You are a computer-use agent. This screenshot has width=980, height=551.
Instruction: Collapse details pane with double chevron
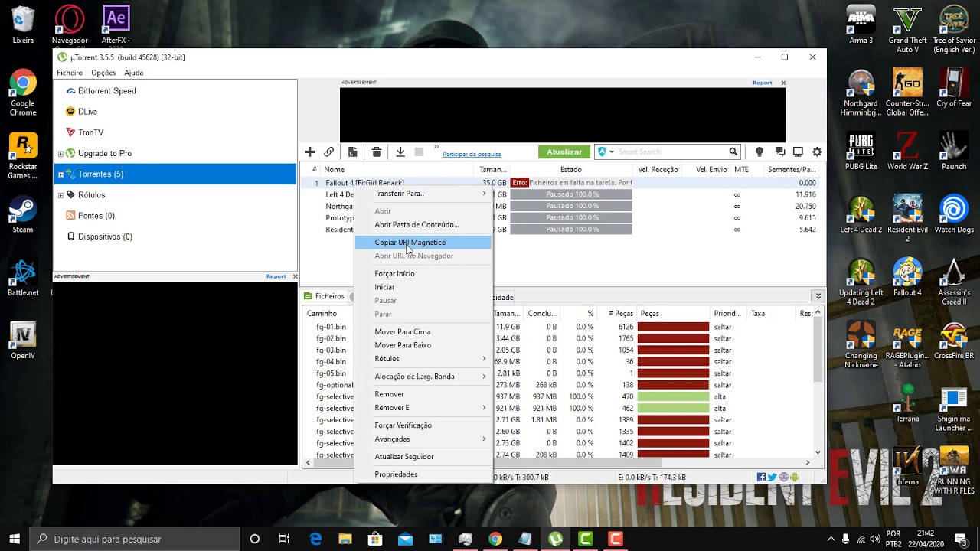pyautogui.click(x=818, y=296)
